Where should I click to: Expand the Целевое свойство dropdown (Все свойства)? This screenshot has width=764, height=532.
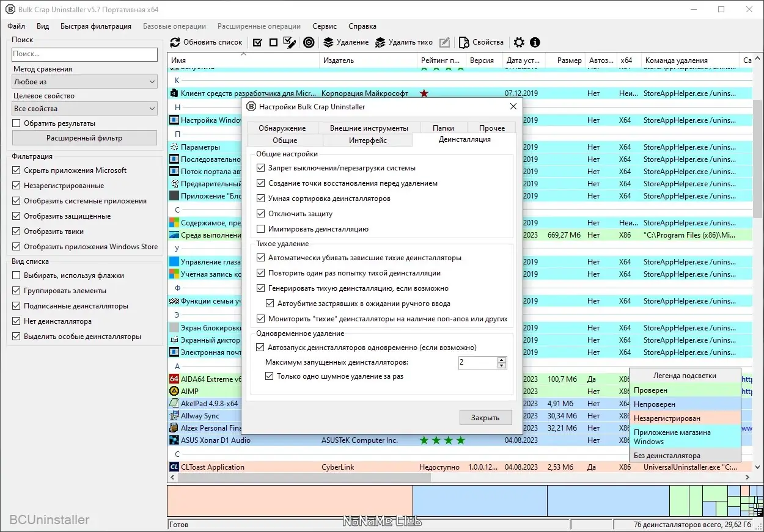point(84,109)
